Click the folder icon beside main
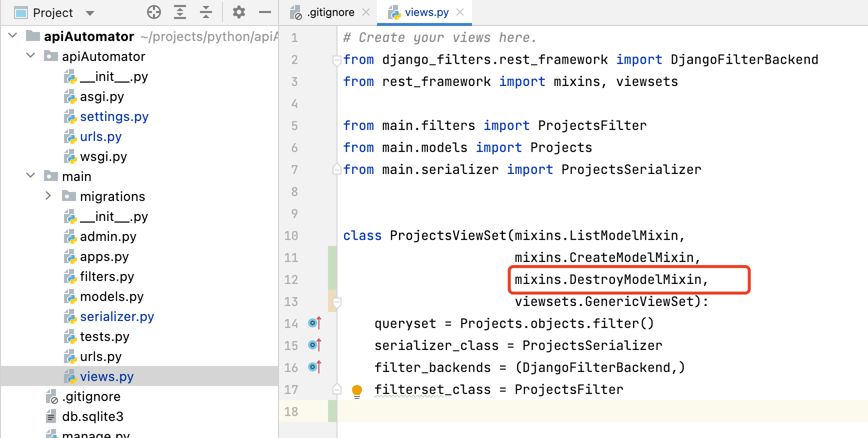This screenshot has width=868, height=438. pos(51,176)
